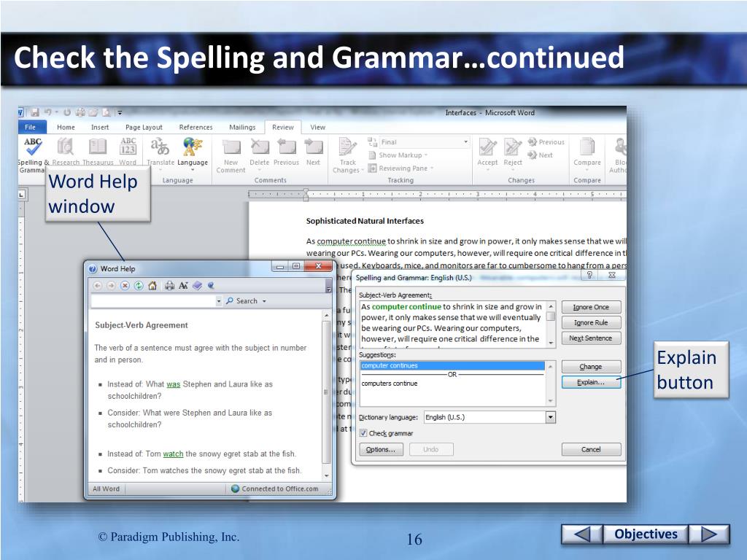Click the Research icon in the Review ribbon
The image size is (747, 560).
pos(65,147)
